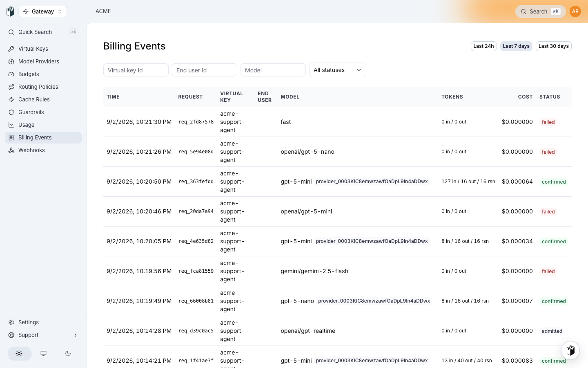Select the Last 24h time range
This screenshot has width=588, height=368.
[x=483, y=46]
